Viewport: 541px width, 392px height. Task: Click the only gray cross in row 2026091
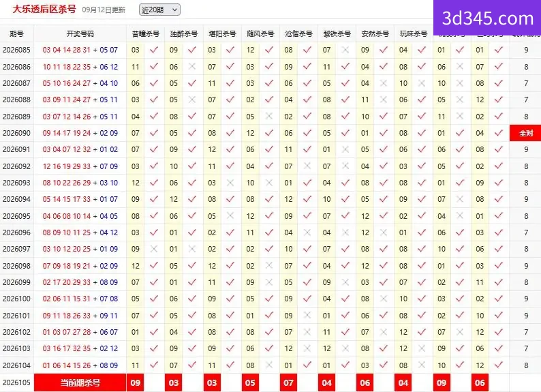click(345, 149)
